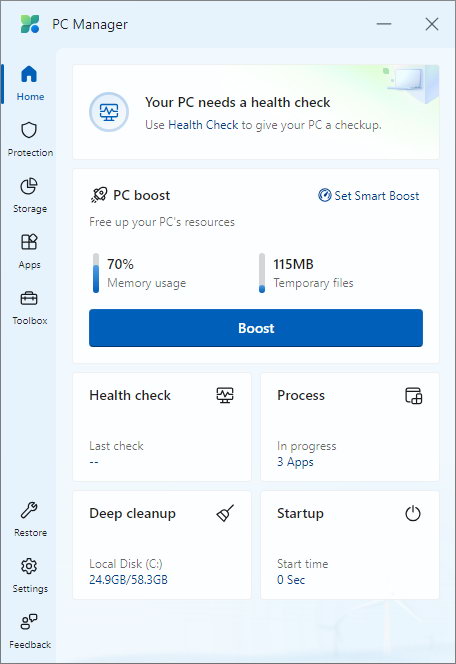Click the Feedback label in sidebar

click(x=30, y=645)
